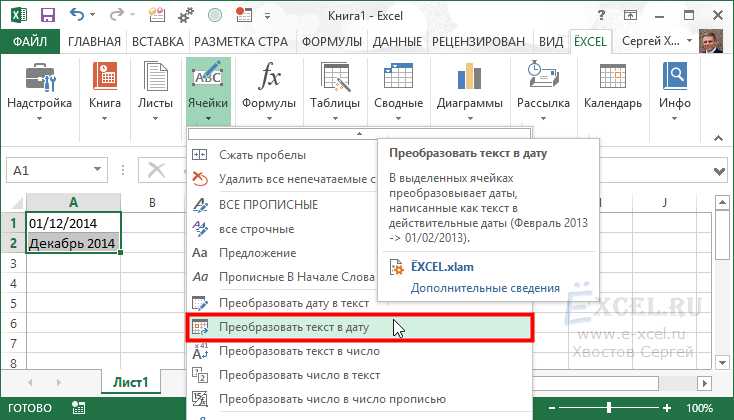Open the Undo history dropdown arrow

[x=92, y=15]
